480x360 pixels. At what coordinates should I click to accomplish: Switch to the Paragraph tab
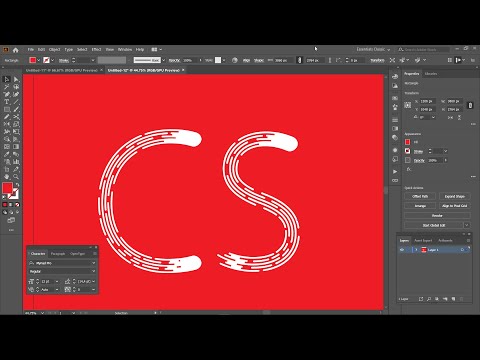[58, 254]
